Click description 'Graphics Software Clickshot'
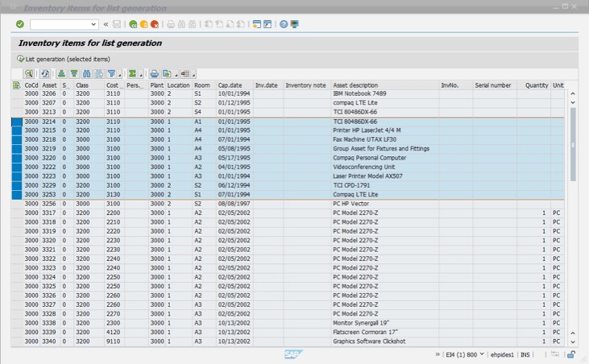The width and height of the screenshot is (589, 364). (x=369, y=341)
